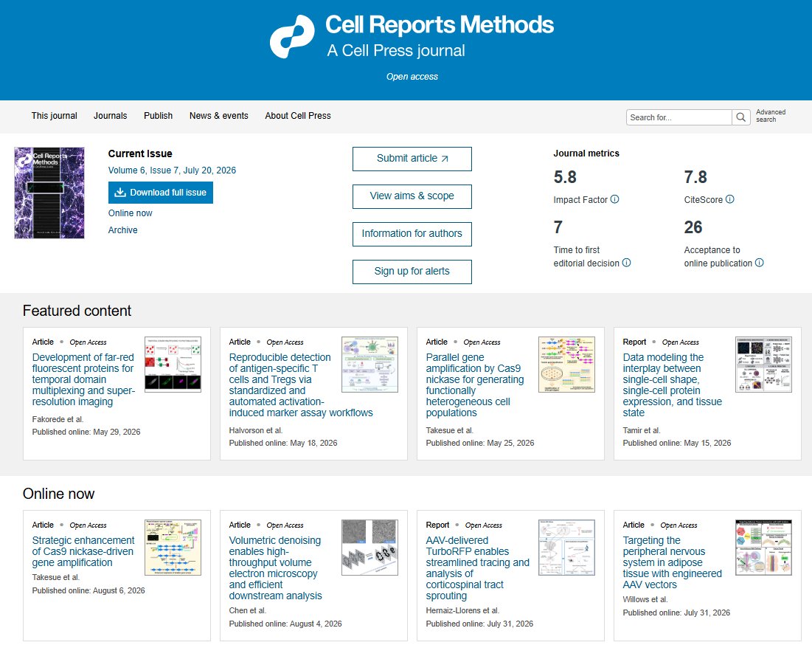Open This journal menu
The image size is (812, 645).
click(x=55, y=116)
